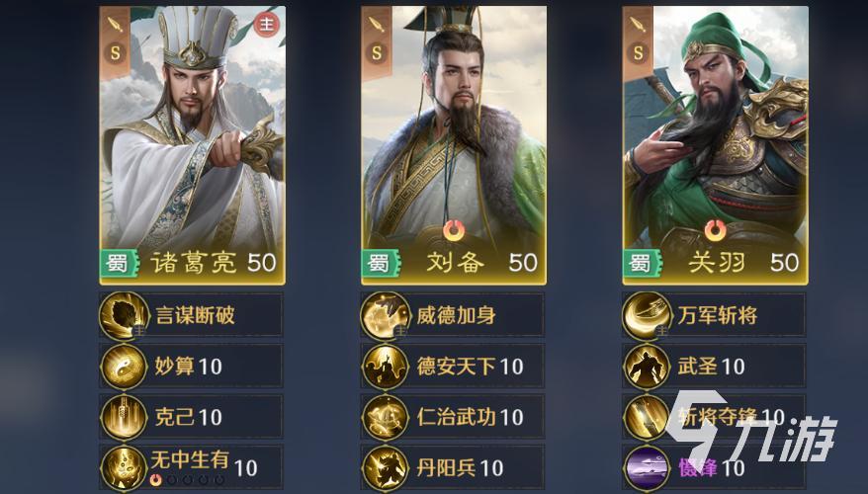Click the S rank badge on 关羽
The width and height of the screenshot is (868, 494).
click(638, 53)
